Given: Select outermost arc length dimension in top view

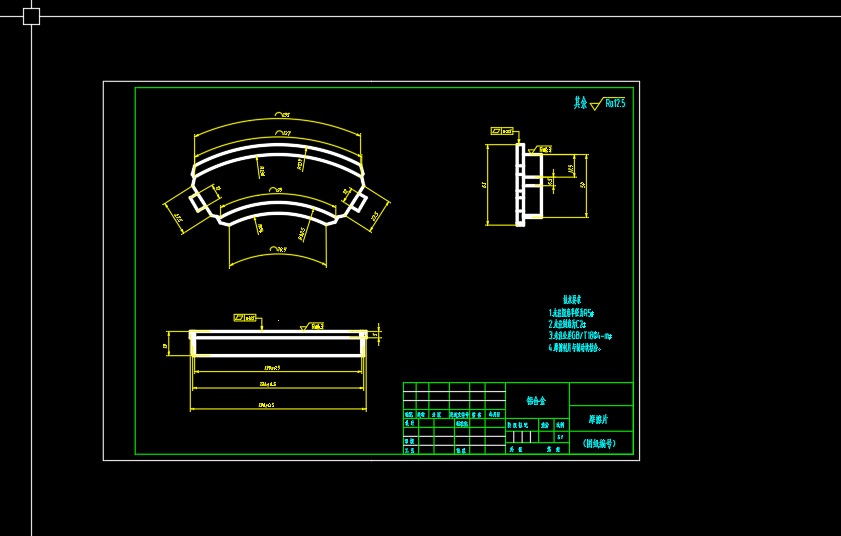Looking at the screenshot, I should [282, 115].
